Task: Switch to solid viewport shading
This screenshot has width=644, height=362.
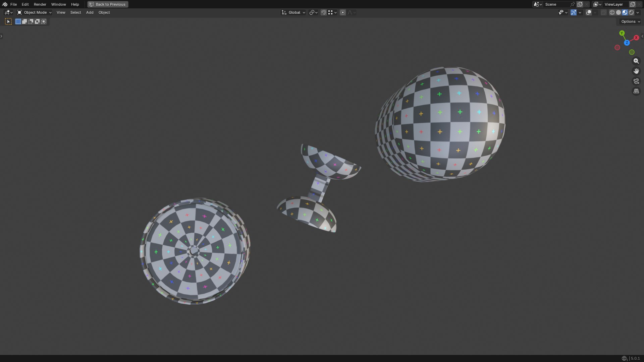Action: click(x=619, y=12)
